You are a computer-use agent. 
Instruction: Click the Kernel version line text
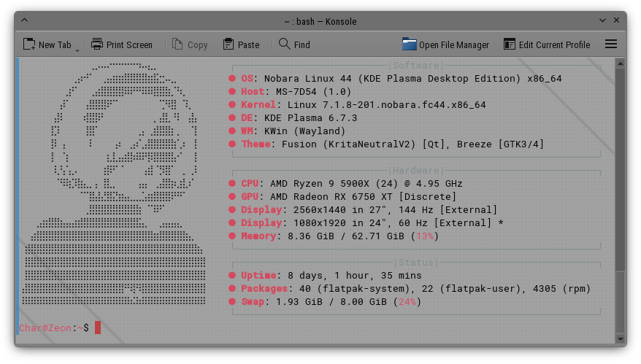[x=386, y=104]
